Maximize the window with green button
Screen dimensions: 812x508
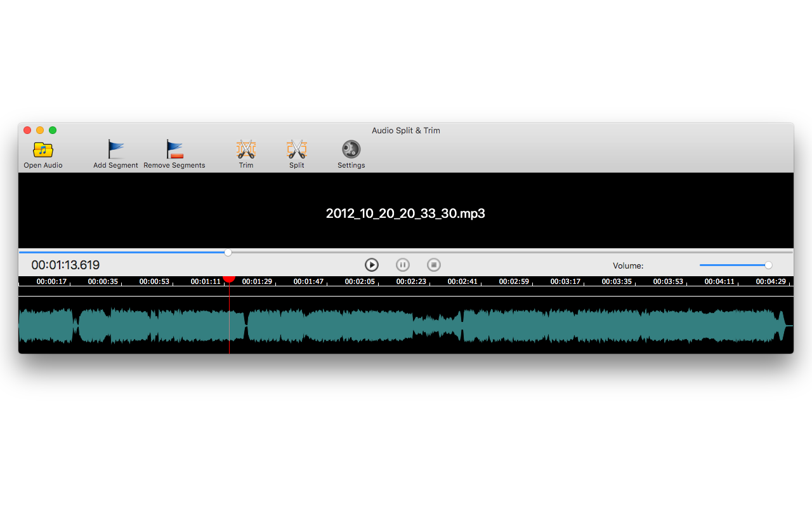click(x=53, y=130)
